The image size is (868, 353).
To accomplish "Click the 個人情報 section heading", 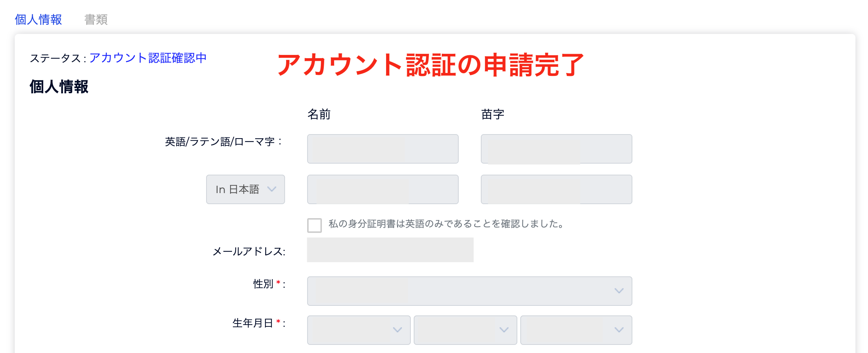I will pos(59,88).
